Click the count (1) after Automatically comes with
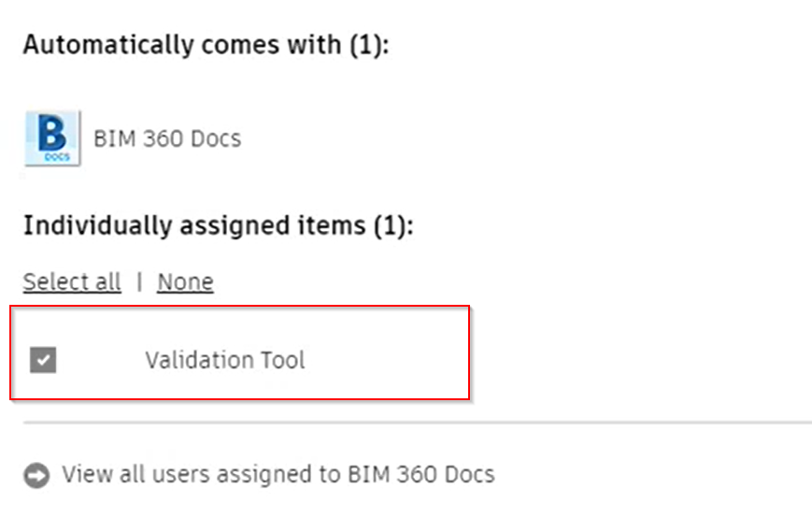 [367, 45]
